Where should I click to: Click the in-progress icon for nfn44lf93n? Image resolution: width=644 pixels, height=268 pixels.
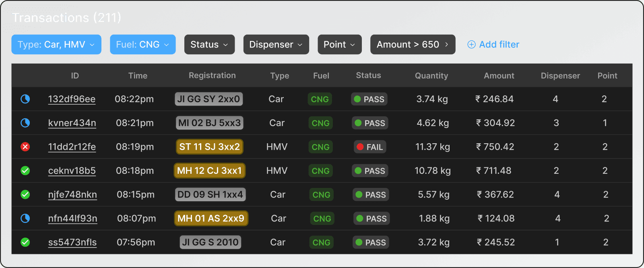click(x=25, y=218)
